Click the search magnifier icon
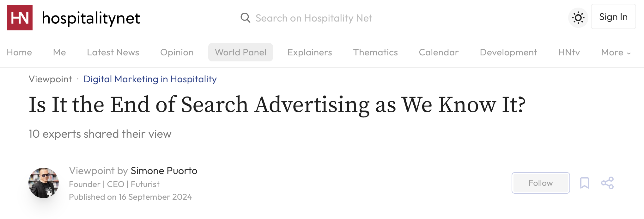 coord(245,18)
